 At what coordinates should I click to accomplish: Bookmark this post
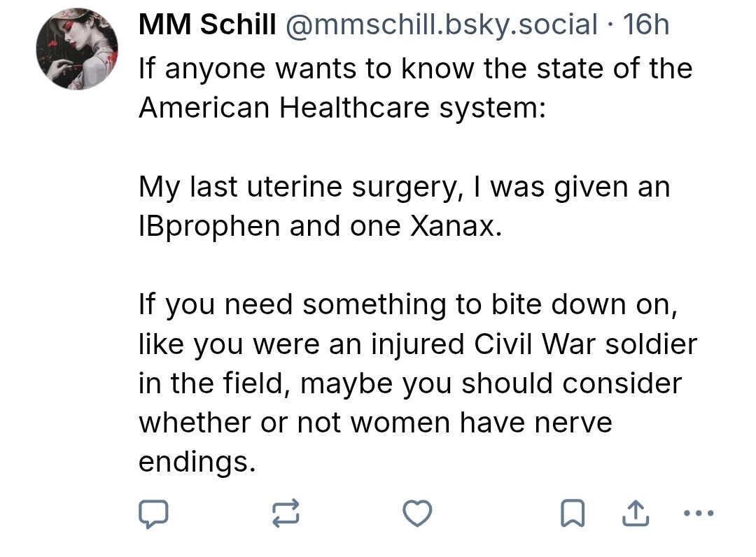(573, 515)
